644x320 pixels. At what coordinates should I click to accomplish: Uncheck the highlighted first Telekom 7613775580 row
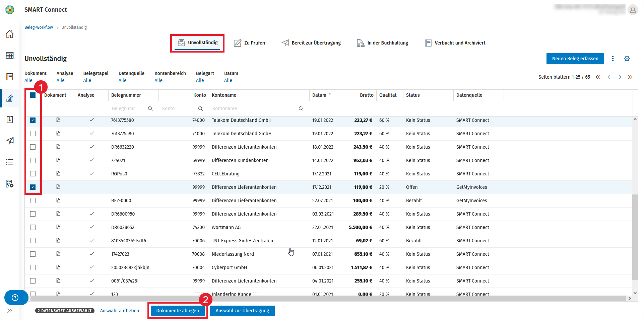pyautogui.click(x=33, y=120)
